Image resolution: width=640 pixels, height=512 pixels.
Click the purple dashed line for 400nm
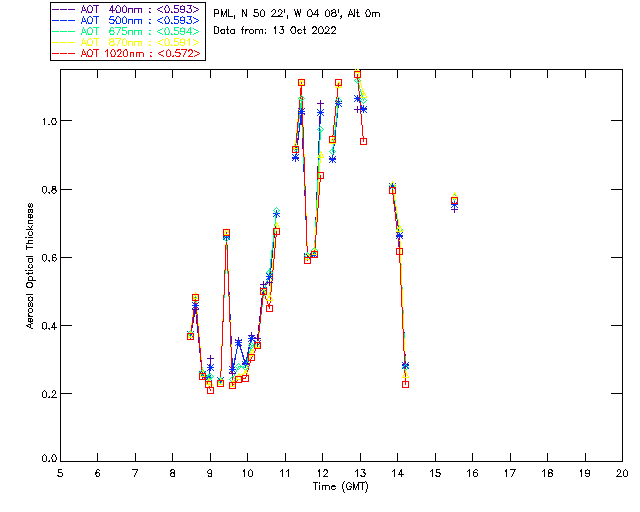click(64, 9)
